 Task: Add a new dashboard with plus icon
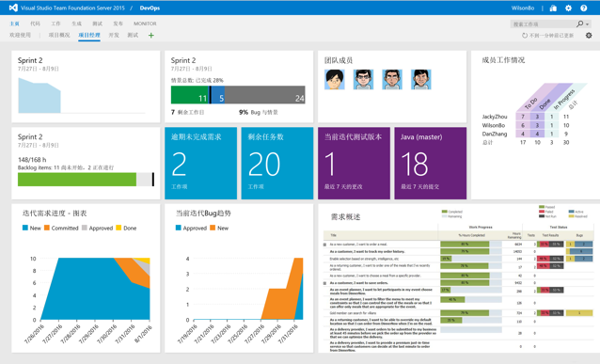(x=151, y=35)
